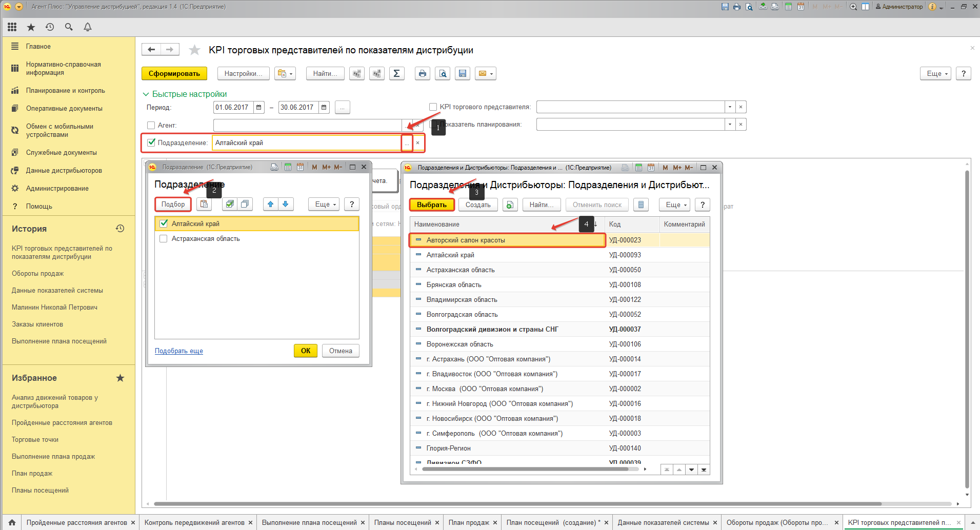The height and width of the screenshot is (530, 980).
Task: Open calendar picker for end date 30.06.2017
Action: [x=324, y=107]
